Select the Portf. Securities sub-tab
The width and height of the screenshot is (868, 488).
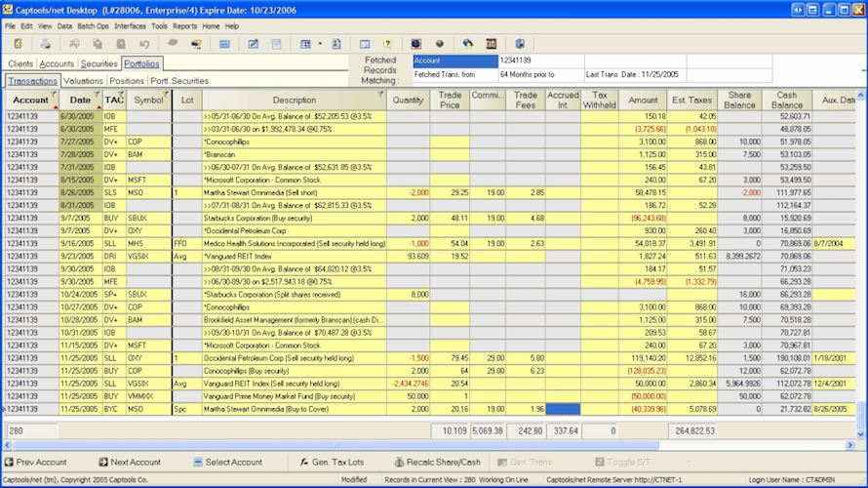[x=179, y=81]
